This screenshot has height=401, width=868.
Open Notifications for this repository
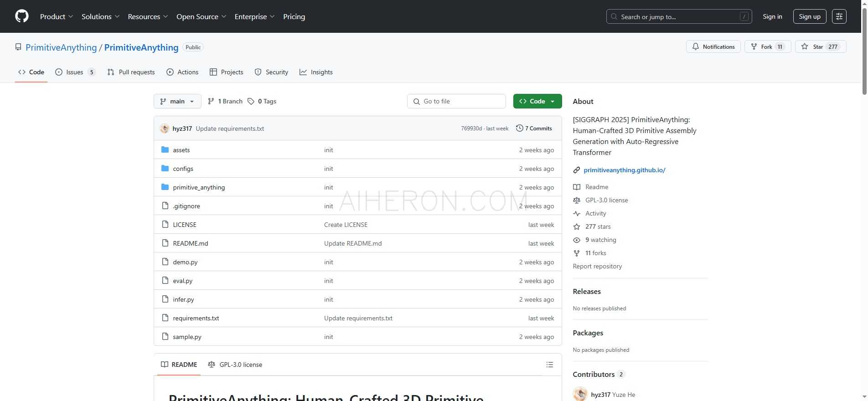pos(713,46)
